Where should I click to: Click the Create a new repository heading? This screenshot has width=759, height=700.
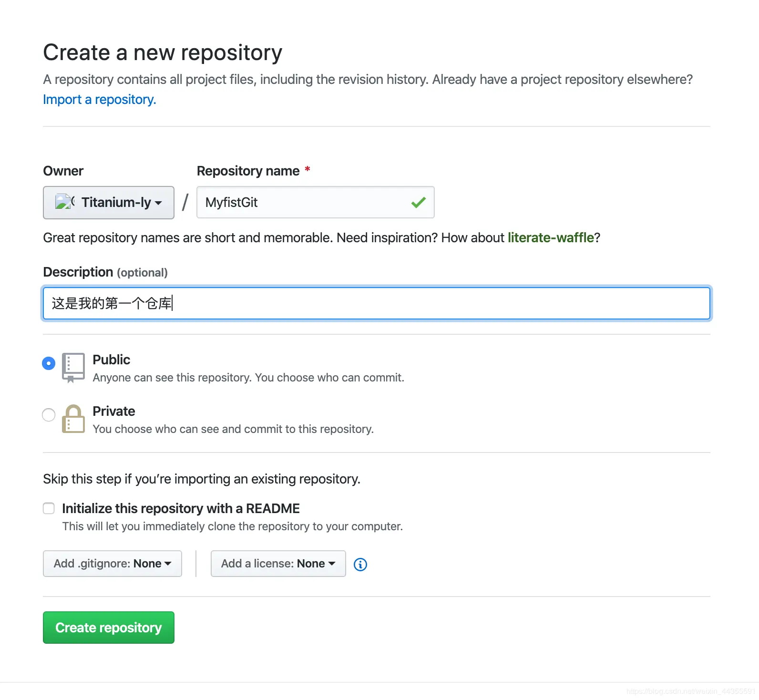[x=163, y=52]
